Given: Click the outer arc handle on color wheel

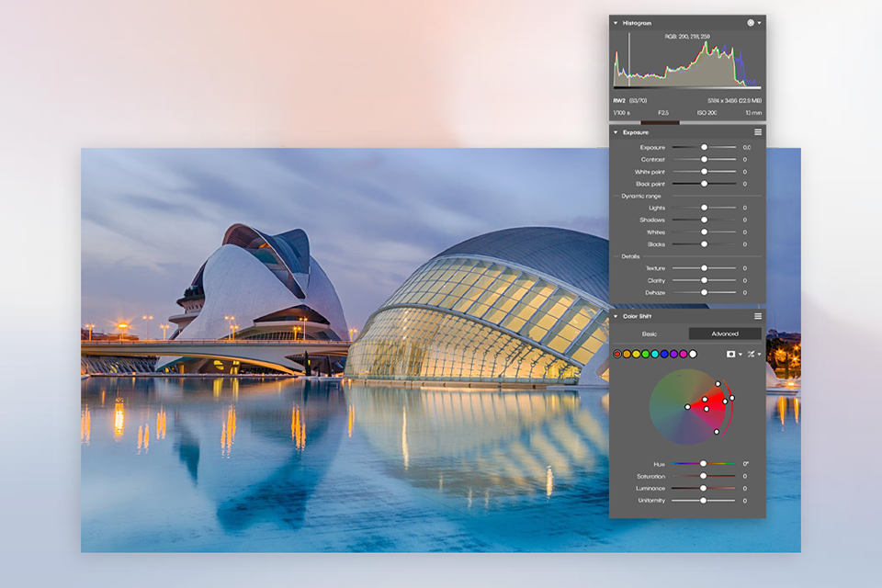Looking at the screenshot, I should coord(732,398).
